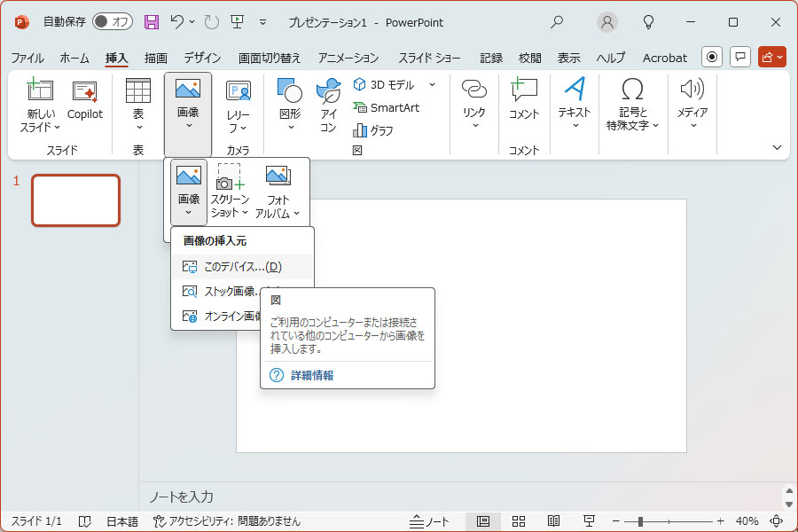The image size is (798, 532).
Task: Expand the undo history dropdown arrow
Action: click(192, 22)
